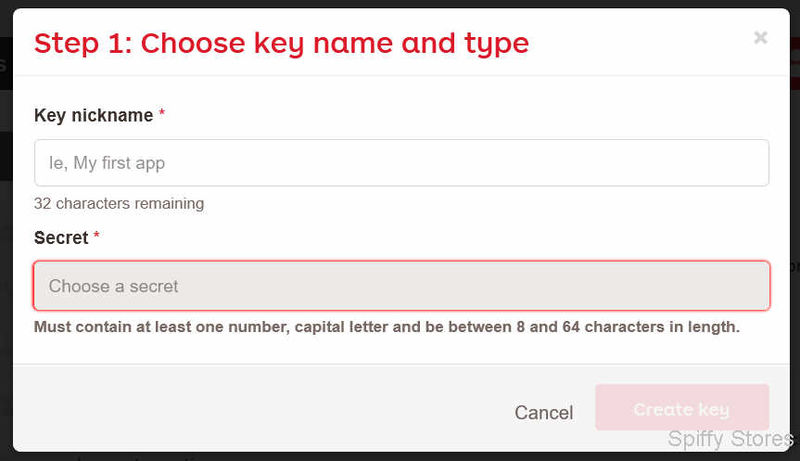Click the blank header space right of the title

640,43
